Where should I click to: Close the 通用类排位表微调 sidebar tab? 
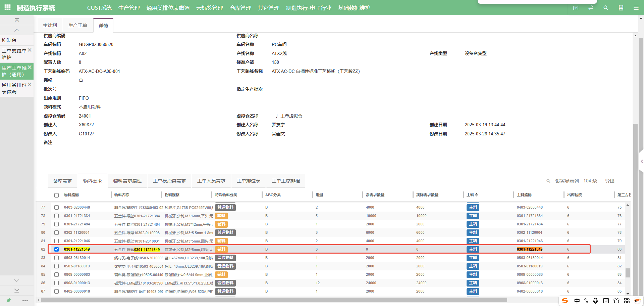pyautogui.click(x=30, y=84)
